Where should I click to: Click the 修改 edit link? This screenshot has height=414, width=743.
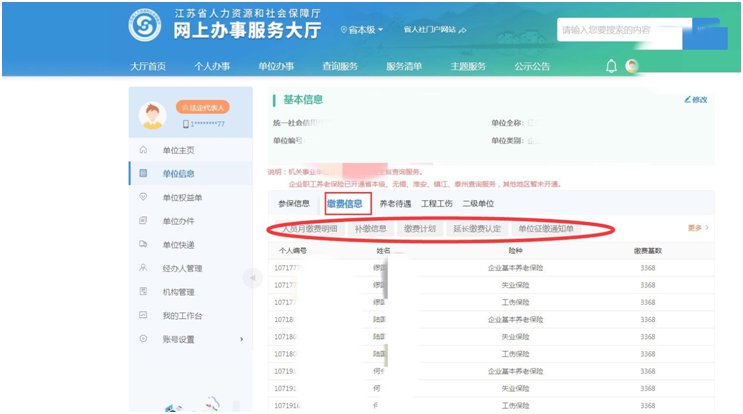click(696, 100)
